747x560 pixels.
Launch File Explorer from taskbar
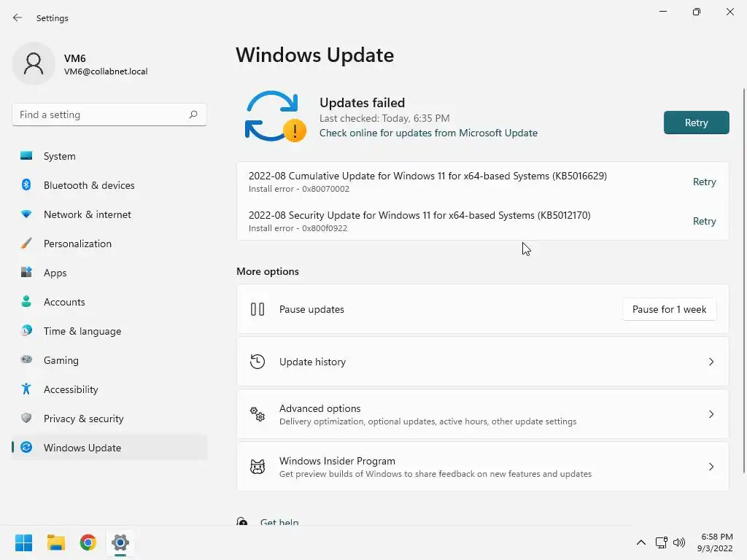[x=55, y=542]
